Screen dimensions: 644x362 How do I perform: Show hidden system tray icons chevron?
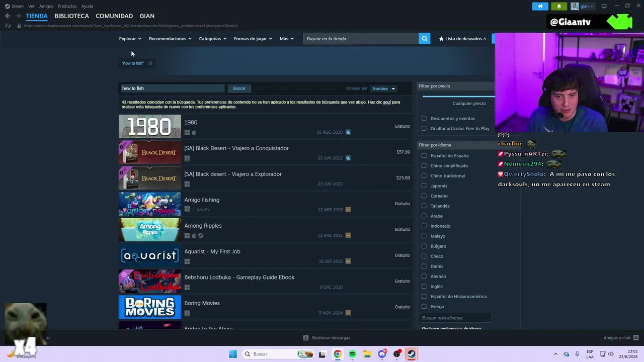[555, 354]
